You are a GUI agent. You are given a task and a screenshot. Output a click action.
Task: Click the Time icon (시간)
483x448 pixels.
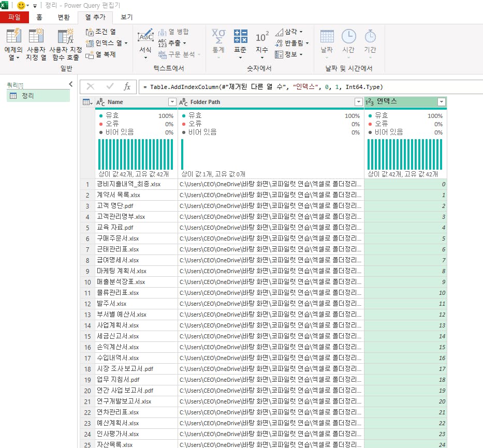point(349,36)
